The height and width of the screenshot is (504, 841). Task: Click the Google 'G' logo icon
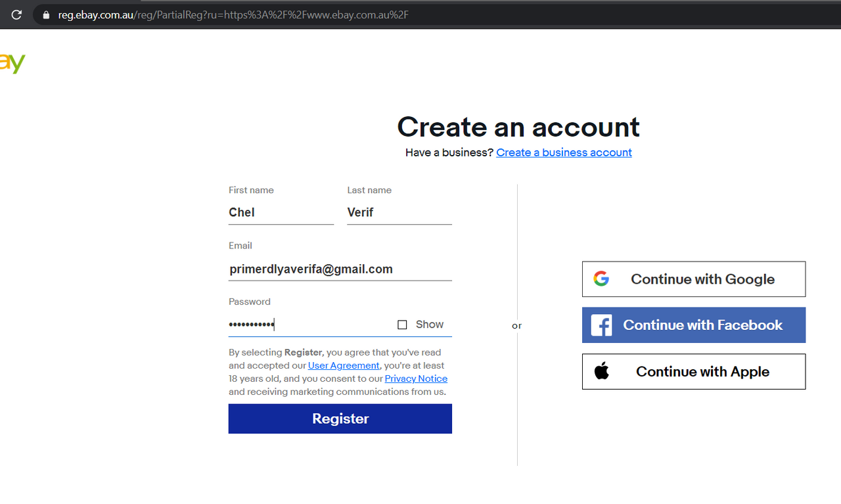pyautogui.click(x=601, y=279)
